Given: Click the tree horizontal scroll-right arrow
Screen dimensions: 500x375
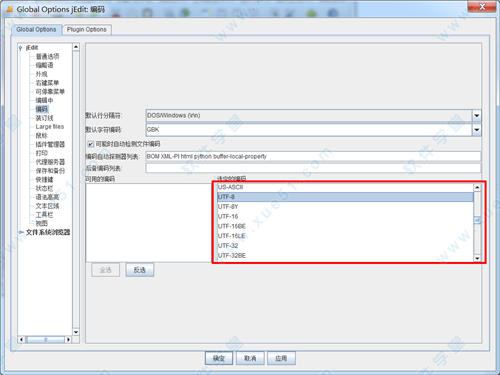Looking at the screenshot, I should point(68,340).
